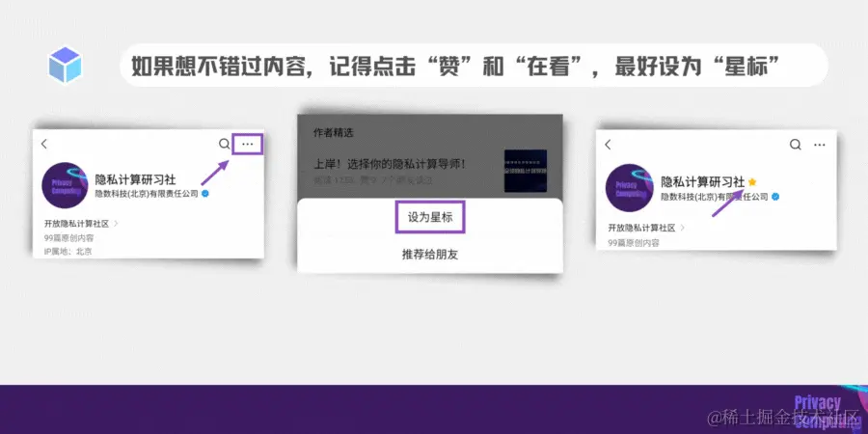868x434 pixels.
Task: Select 99篇原创内容 in the left card
Action: [68, 238]
